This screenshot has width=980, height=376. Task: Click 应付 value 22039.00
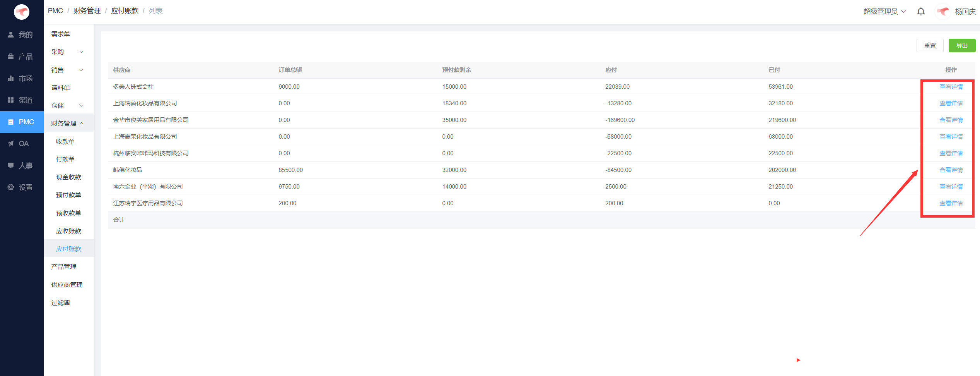click(618, 87)
